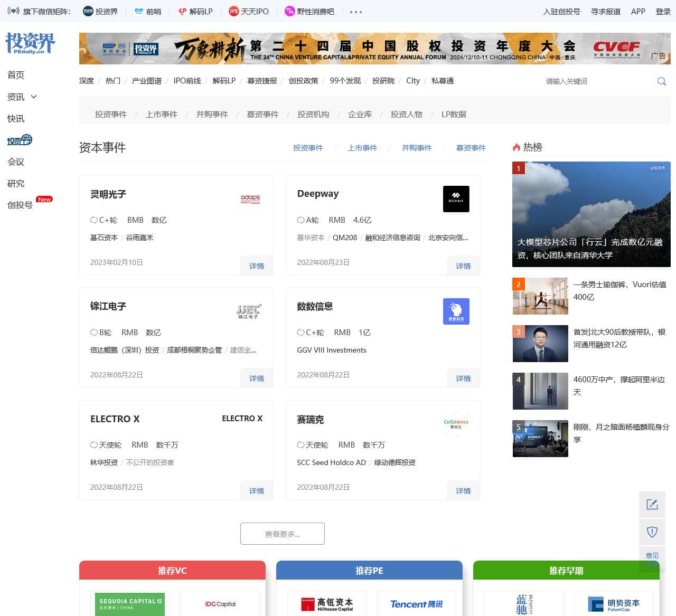Click the 蓝驰 logo under 推荐早期
Image resolution: width=676 pixels, height=616 pixels.
click(x=524, y=604)
